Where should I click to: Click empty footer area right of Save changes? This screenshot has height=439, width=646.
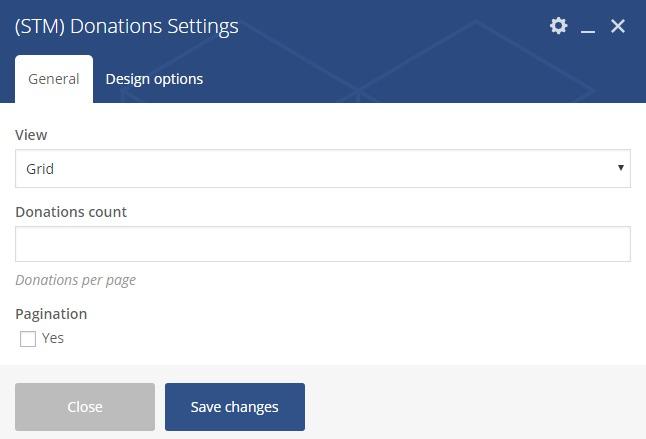point(470,407)
